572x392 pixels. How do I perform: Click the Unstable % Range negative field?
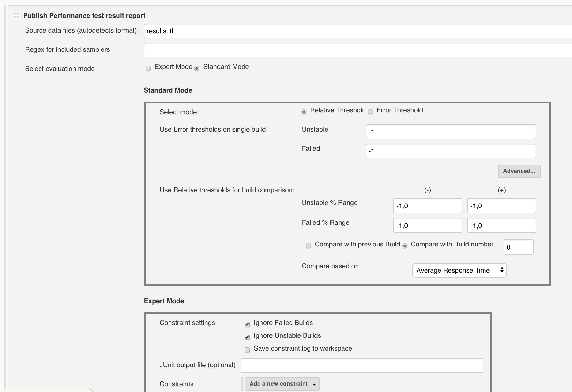coord(427,206)
